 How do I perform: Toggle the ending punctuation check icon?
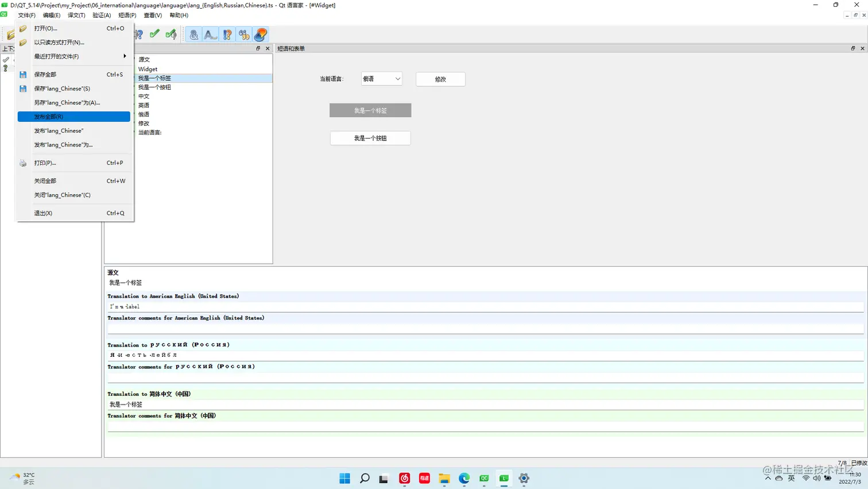coord(227,34)
